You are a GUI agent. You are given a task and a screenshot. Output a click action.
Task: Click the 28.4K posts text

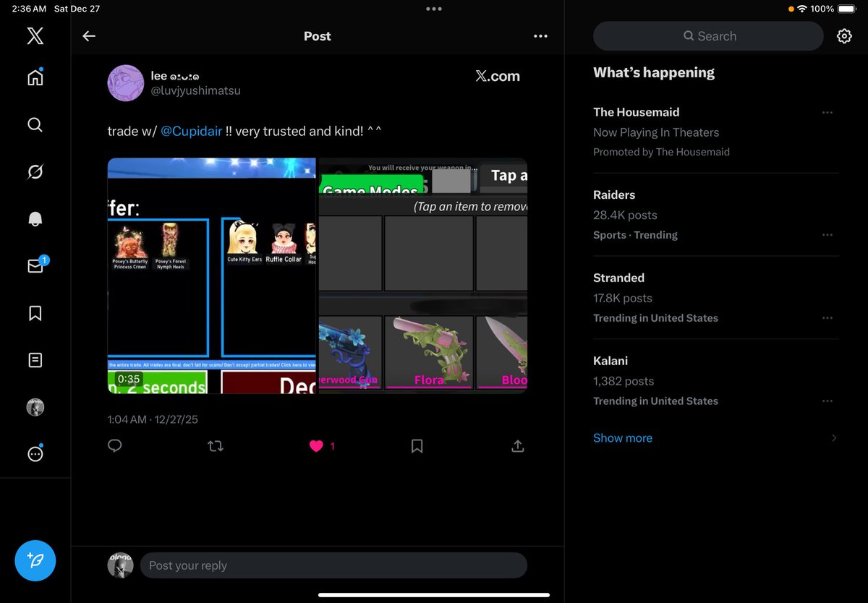pos(625,215)
